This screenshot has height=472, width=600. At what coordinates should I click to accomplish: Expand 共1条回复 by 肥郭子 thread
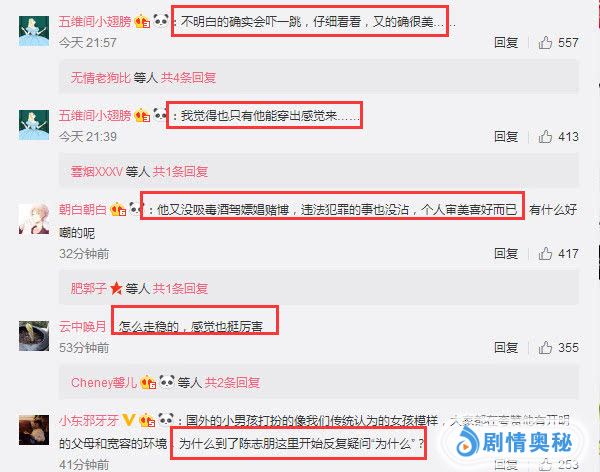(180, 288)
